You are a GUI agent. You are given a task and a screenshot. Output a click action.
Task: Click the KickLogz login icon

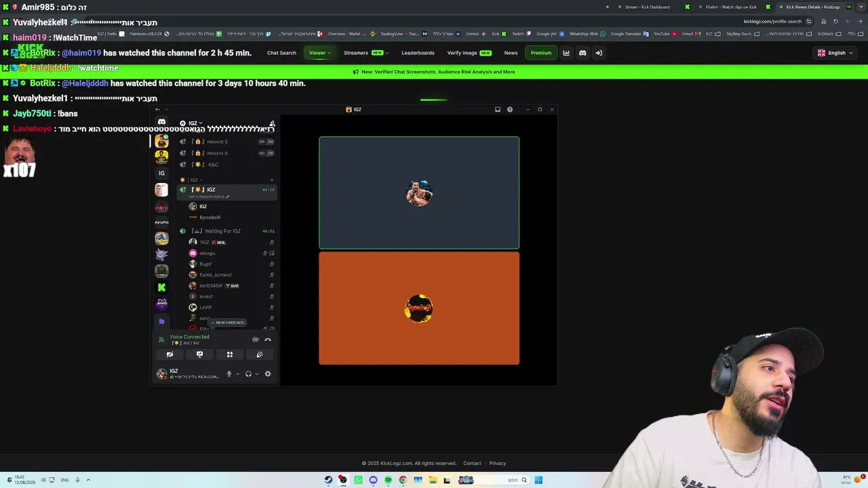[599, 53]
